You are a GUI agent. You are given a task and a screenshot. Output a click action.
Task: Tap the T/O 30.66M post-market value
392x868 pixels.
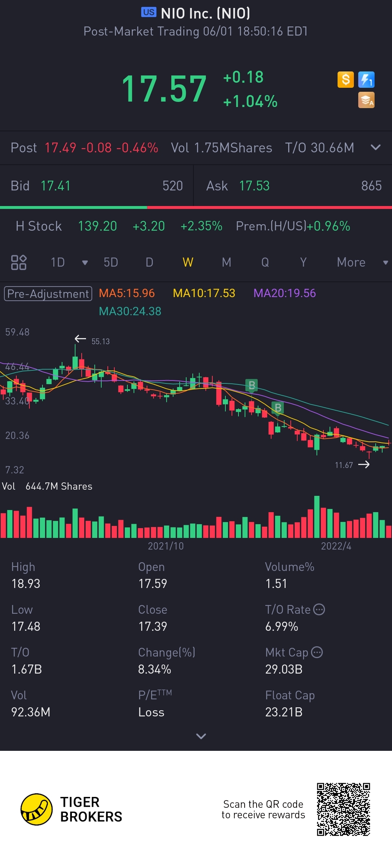point(319,148)
